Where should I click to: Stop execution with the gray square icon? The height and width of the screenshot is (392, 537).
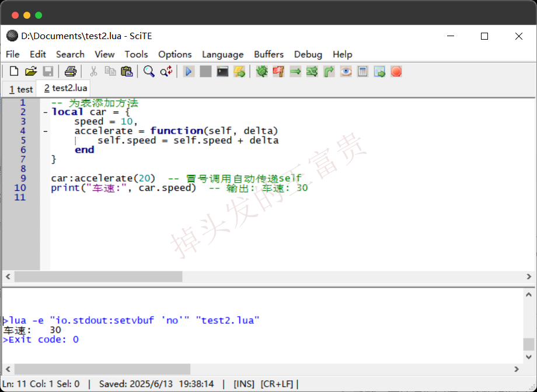205,72
